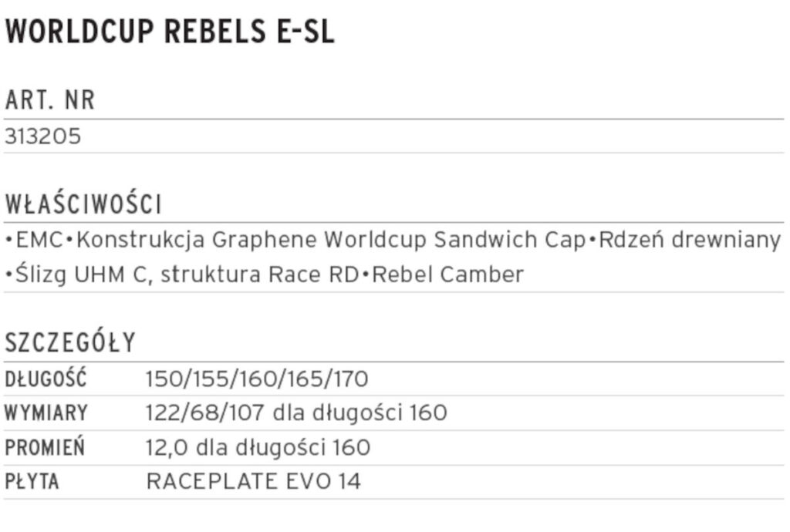Click the PŁYTA row label
Viewport: 790px width, 532px height.
[x=32, y=483]
